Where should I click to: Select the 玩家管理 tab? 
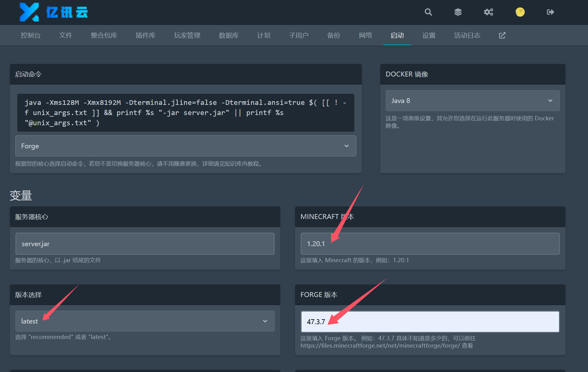[x=187, y=35]
